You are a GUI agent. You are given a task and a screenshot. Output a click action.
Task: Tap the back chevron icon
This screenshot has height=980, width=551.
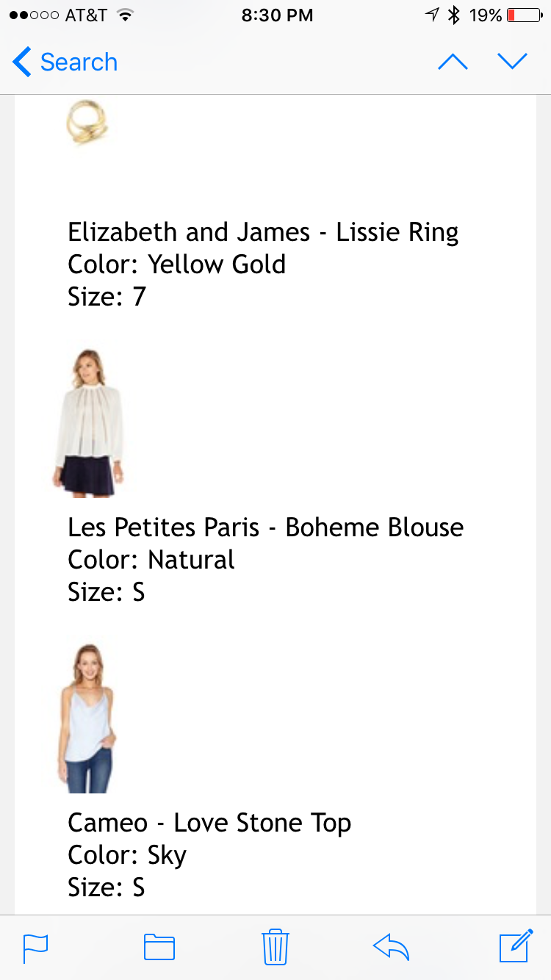pos(22,62)
